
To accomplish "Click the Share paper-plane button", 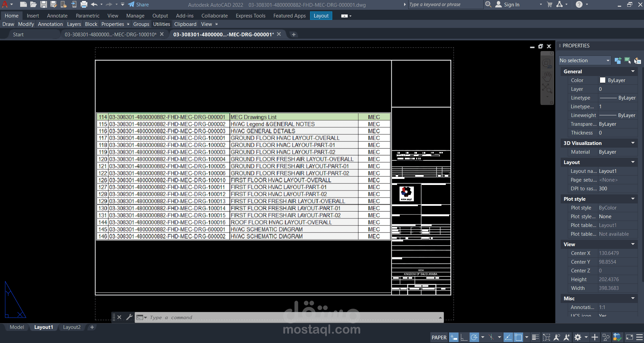I will (138, 4).
